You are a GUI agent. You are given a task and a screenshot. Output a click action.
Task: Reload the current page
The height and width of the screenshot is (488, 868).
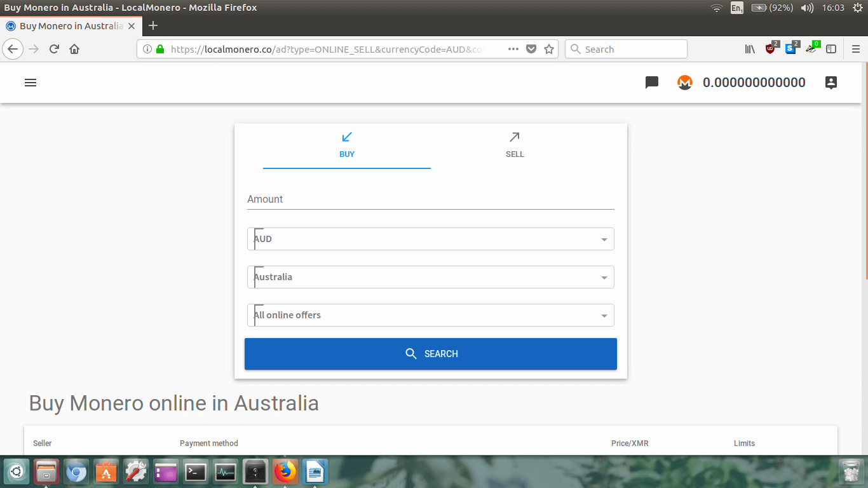coord(54,49)
